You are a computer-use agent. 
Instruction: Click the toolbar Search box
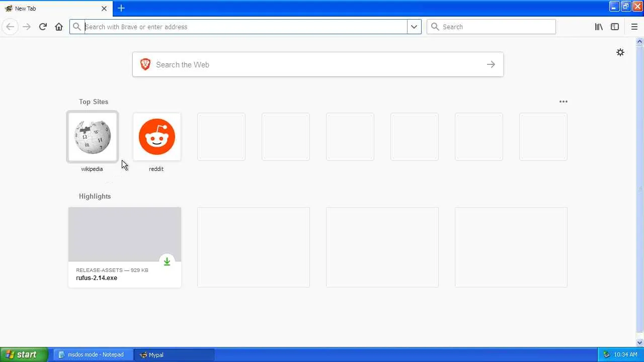coord(491,27)
